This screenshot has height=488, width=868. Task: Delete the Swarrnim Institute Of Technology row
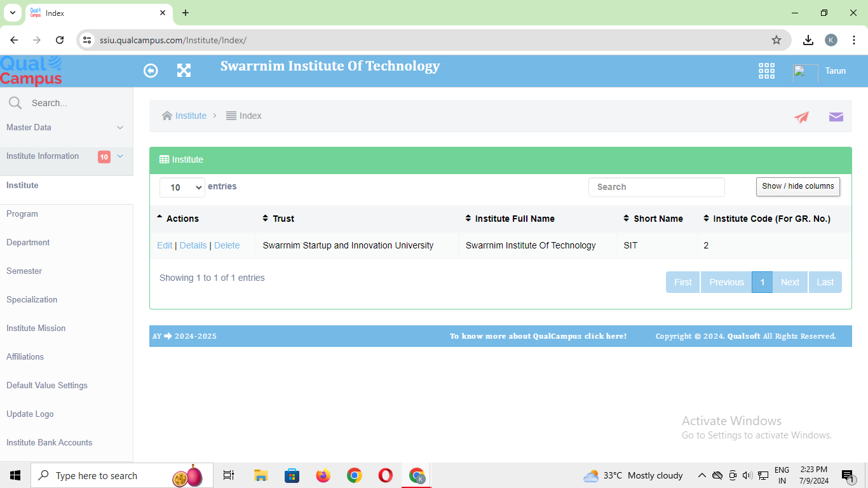[x=227, y=245]
